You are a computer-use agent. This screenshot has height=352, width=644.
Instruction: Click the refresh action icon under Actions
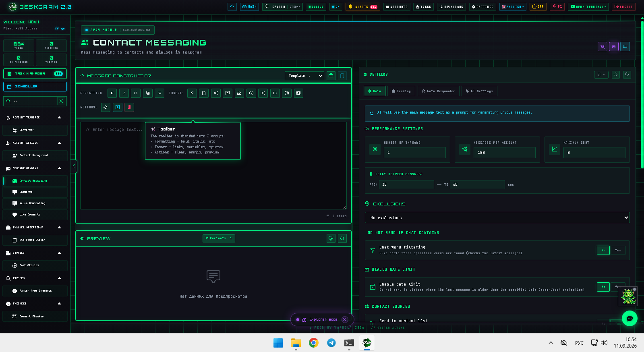[106, 107]
